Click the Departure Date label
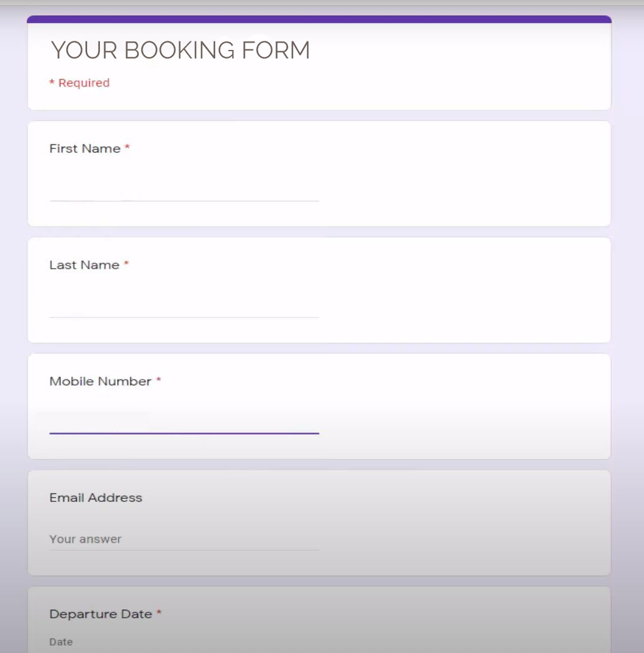Screen dimensions: 644x653 coord(101,614)
